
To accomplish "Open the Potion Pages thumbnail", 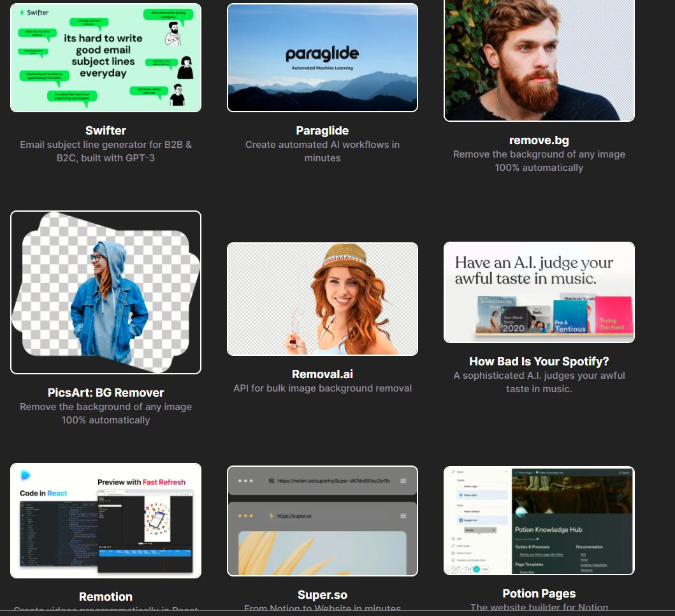I will point(539,520).
